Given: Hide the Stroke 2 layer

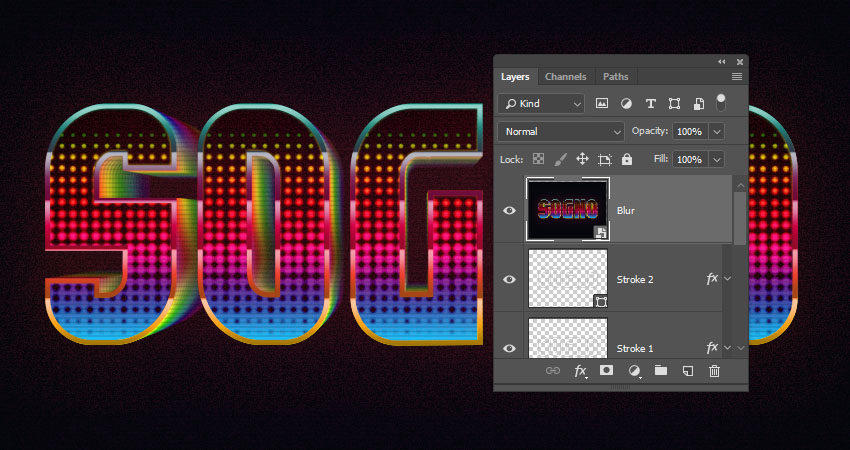Looking at the screenshot, I should click(x=509, y=279).
